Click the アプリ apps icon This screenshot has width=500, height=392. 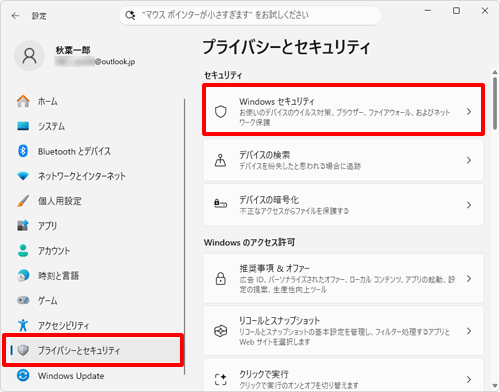tap(23, 226)
